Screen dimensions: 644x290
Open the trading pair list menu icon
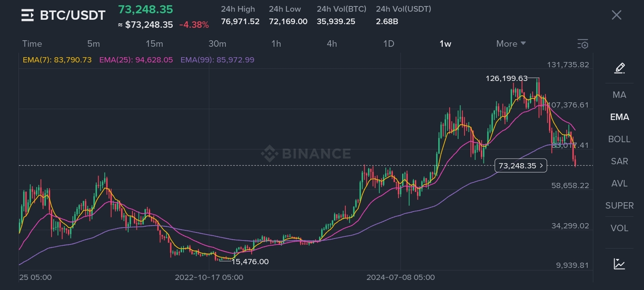[27, 15]
